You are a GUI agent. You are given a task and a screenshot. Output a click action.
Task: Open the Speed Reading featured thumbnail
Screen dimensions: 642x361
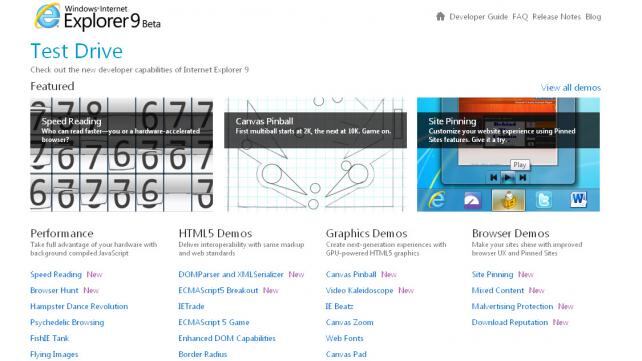[122, 154]
